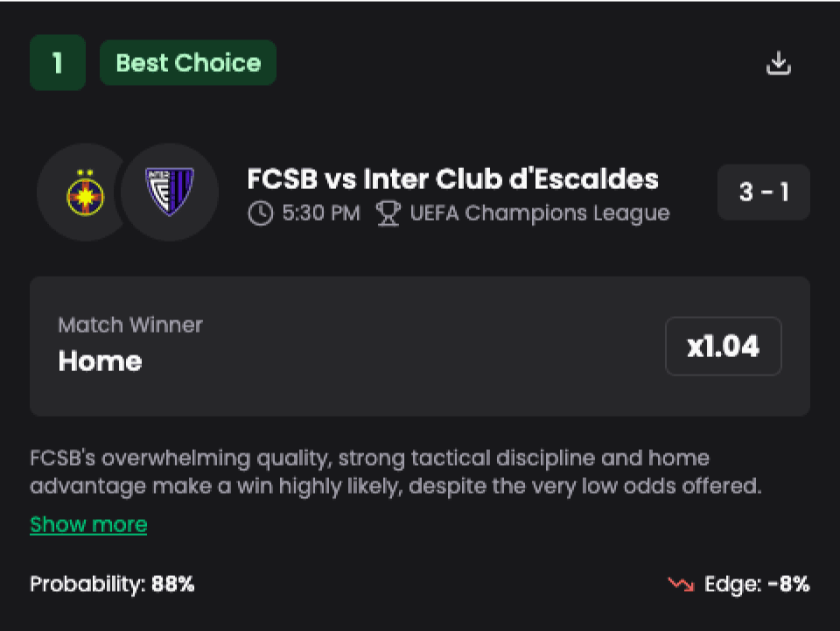Screen dimensions: 840x631
Task: Click the Inter Club d'Escaldes crest
Action: pos(169,193)
